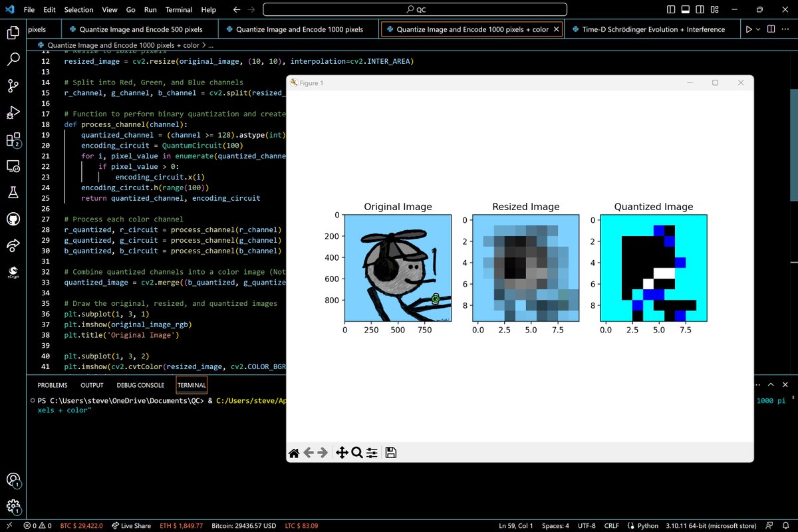The height and width of the screenshot is (532, 798).
Task: Open the editor More Actions ellipsis menu
Action: (x=785, y=29)
